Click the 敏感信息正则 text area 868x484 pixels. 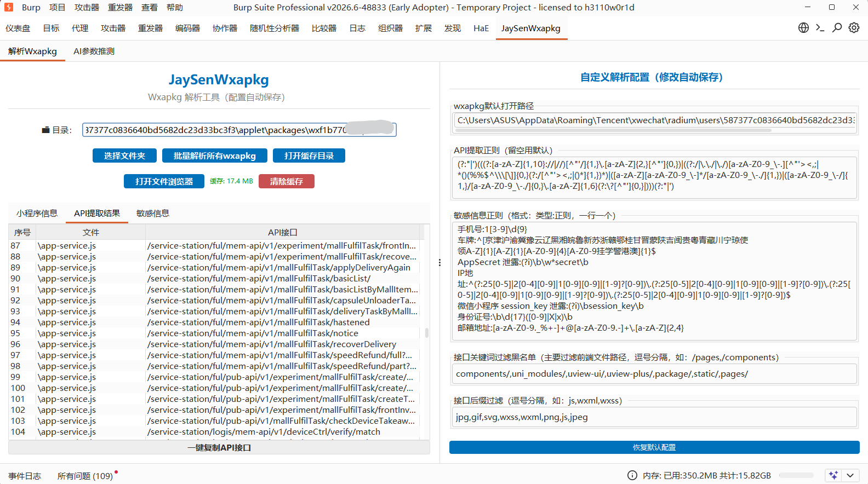point(654,281)
